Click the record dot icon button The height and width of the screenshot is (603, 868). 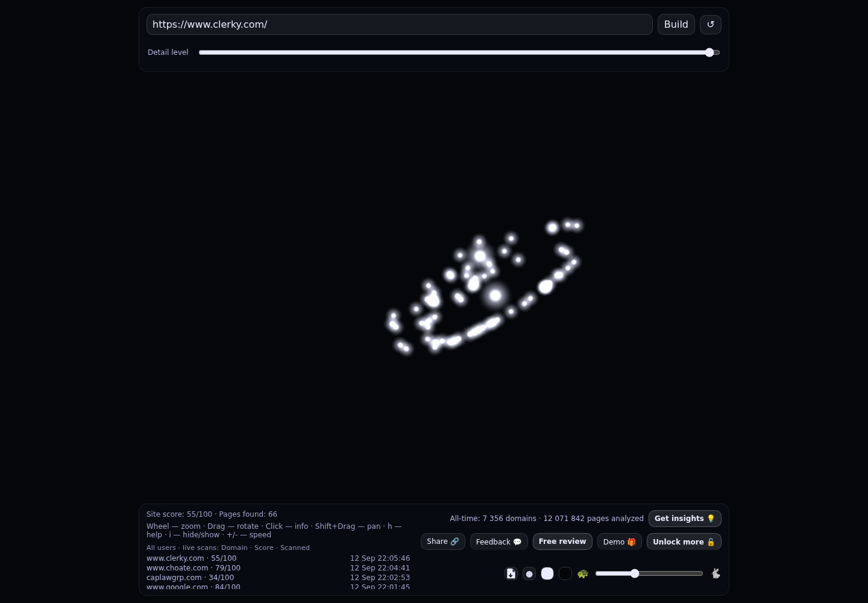(529, 573)
